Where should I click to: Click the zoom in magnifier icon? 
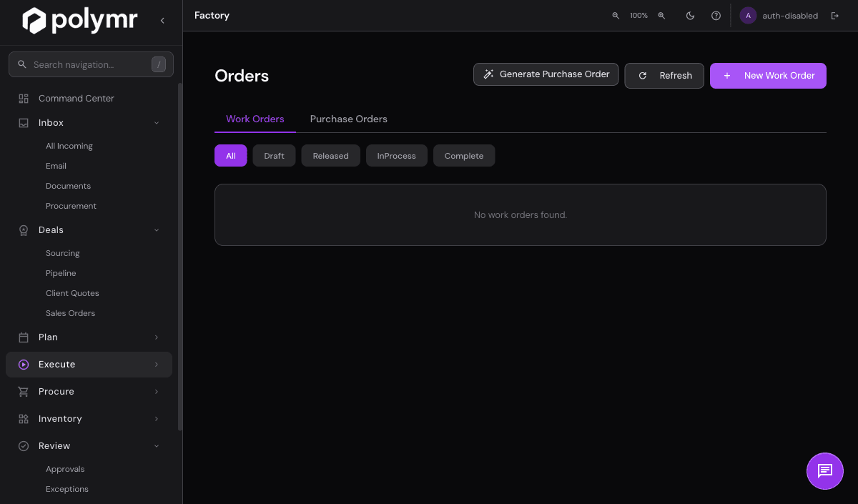(661, 16)
